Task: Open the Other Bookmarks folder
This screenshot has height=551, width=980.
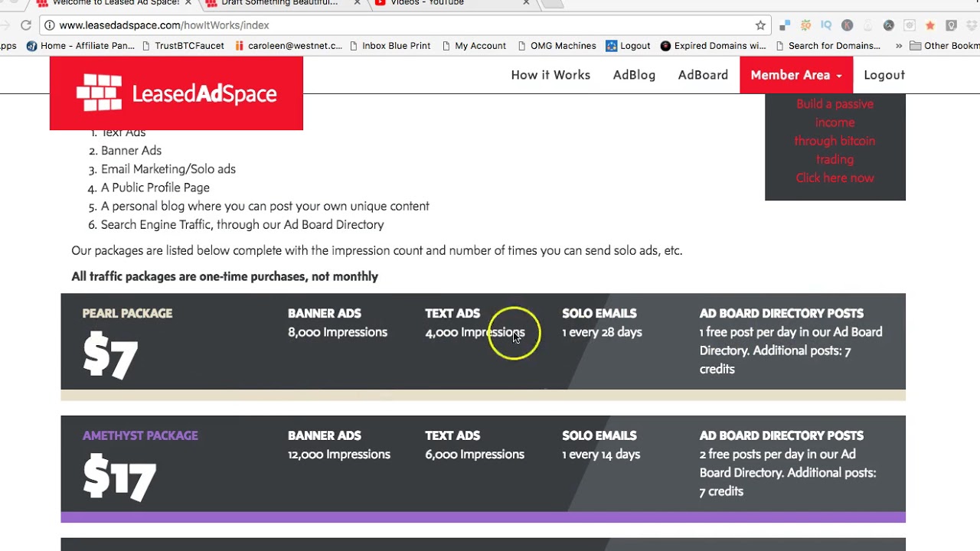Action: point(944,46)
